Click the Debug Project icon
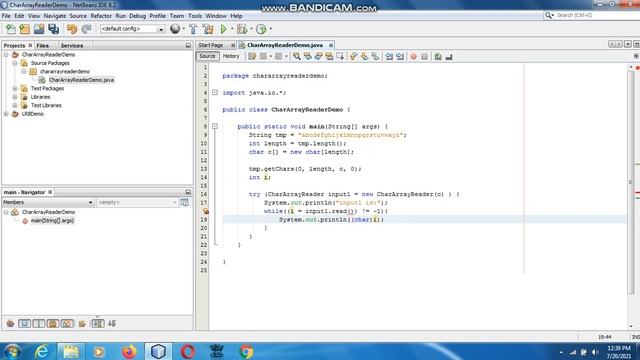 pyautogui.click(x=242, y=29)
